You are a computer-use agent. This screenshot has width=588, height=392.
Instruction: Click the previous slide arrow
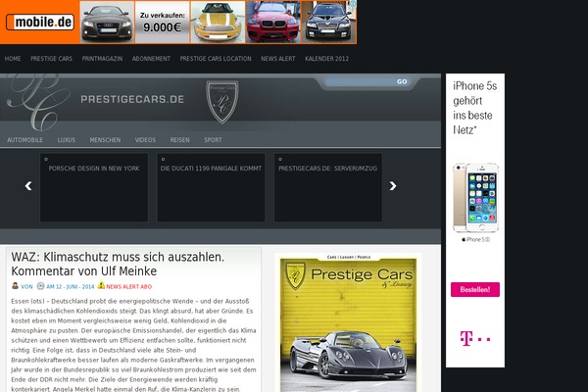tap(28, 185)
